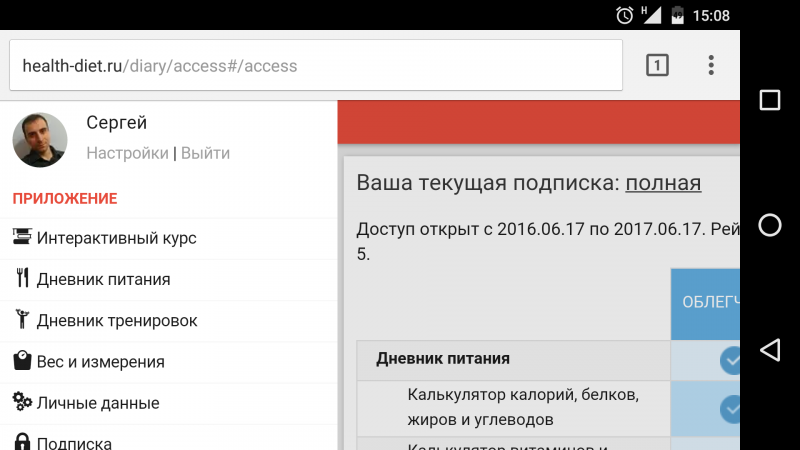Viewport: 800px width, 450px height.
Task: Open the Chrome tab switcher icon
Action: pyautogui.click(x=657, y=66)
